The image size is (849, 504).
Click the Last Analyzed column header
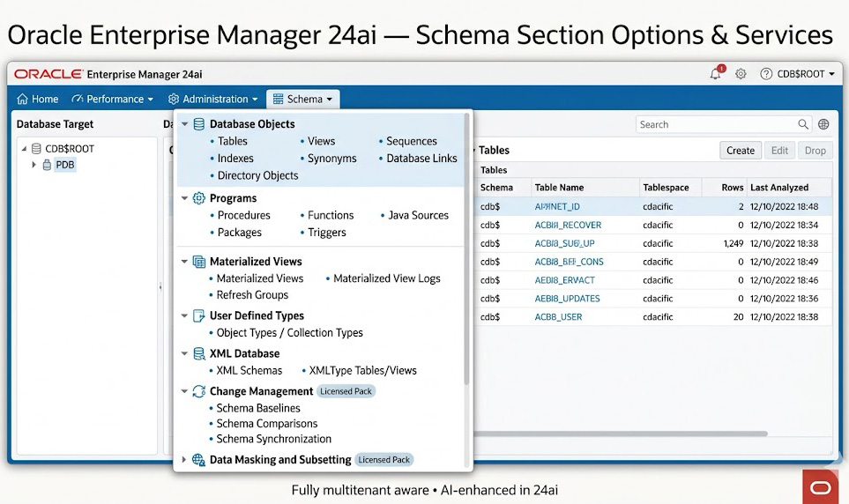pyautogui.click(x=779, y=188)
